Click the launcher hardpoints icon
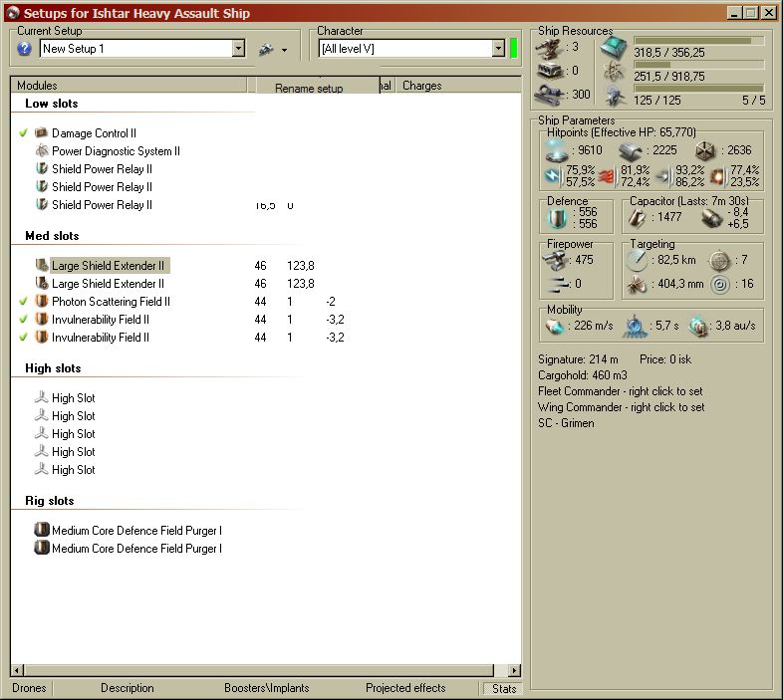This screenshot has width=783, height=700. 549,71
